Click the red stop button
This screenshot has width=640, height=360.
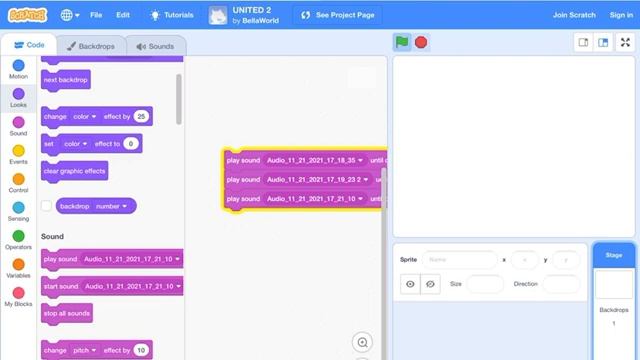pyautogui.click(x=421, y=42)
